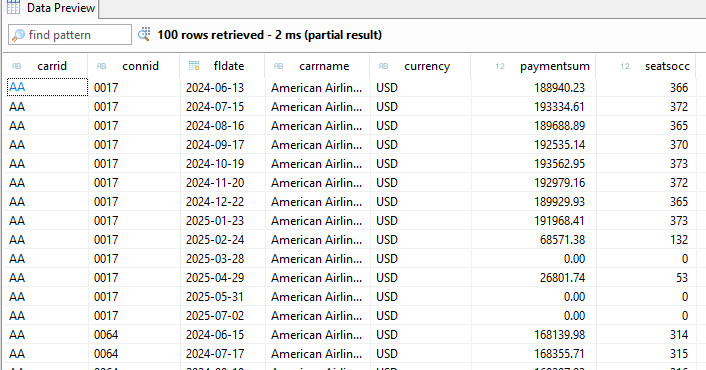Screen dimensions: 706x370
Task: Click the text type icon of currency column
Action: pos(383,66)
